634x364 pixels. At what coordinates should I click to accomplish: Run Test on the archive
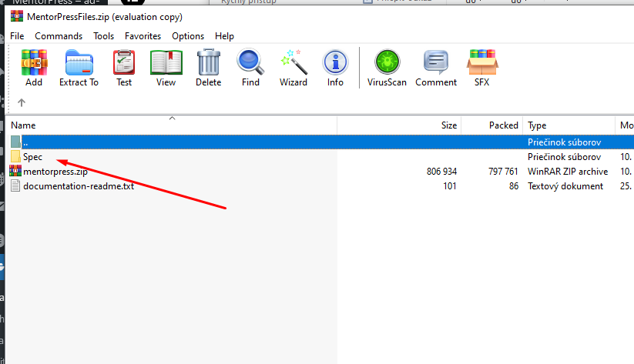[124, 68]
